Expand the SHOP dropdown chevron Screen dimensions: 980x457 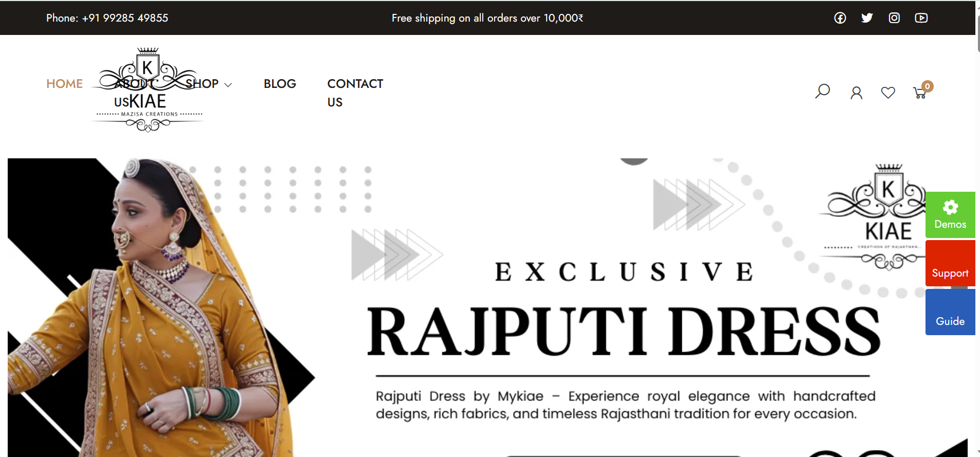coord(228,85)
